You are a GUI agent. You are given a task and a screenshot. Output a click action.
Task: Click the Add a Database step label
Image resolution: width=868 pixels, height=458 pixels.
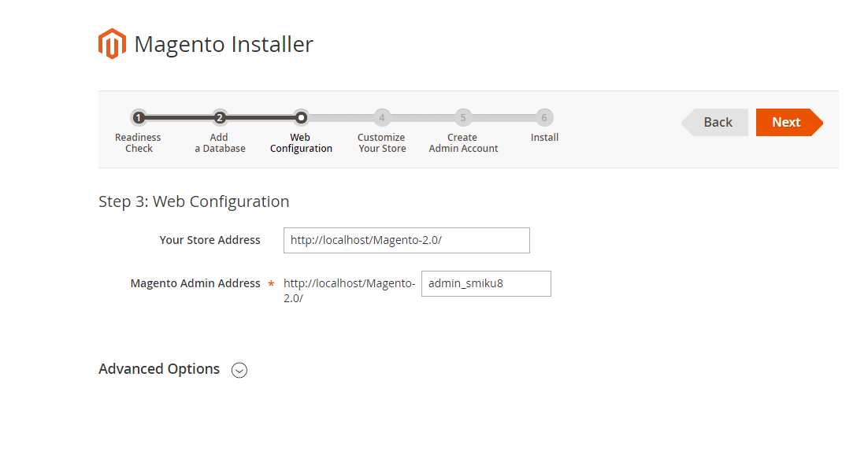220,142
